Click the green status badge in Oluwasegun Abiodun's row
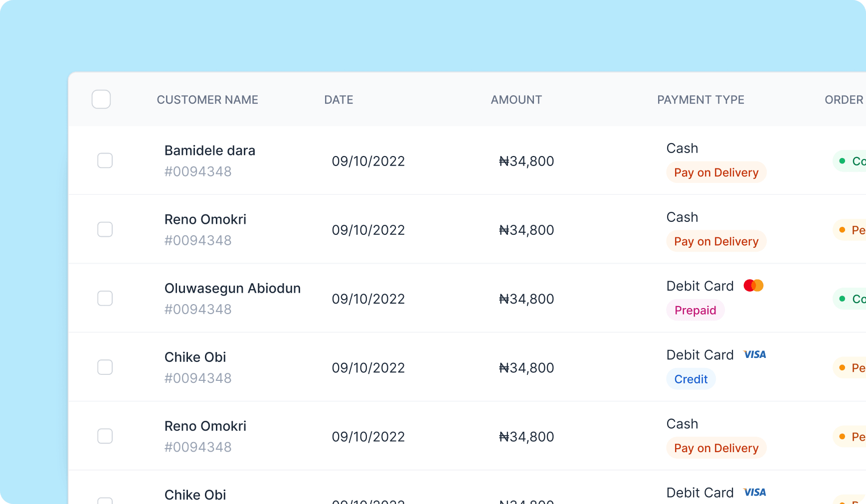 point(850,299)
